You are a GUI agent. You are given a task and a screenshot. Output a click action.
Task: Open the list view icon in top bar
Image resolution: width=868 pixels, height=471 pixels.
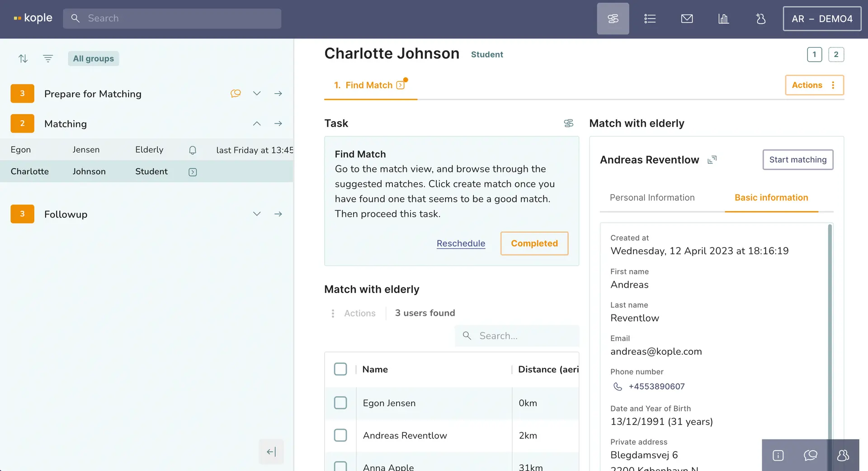pyautogui.click(x=650, y=19)
